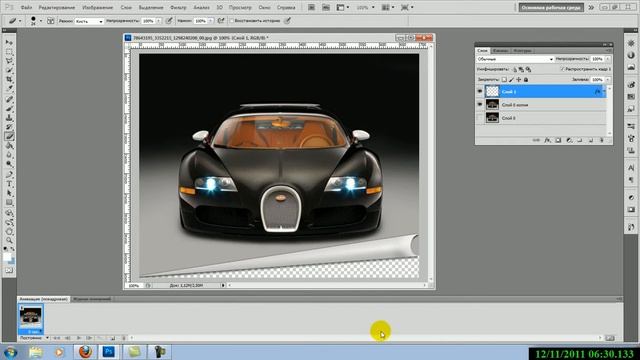Toggle the brush panel icon in options bar
The image size is (640, 360).
(x=51, y=21)
